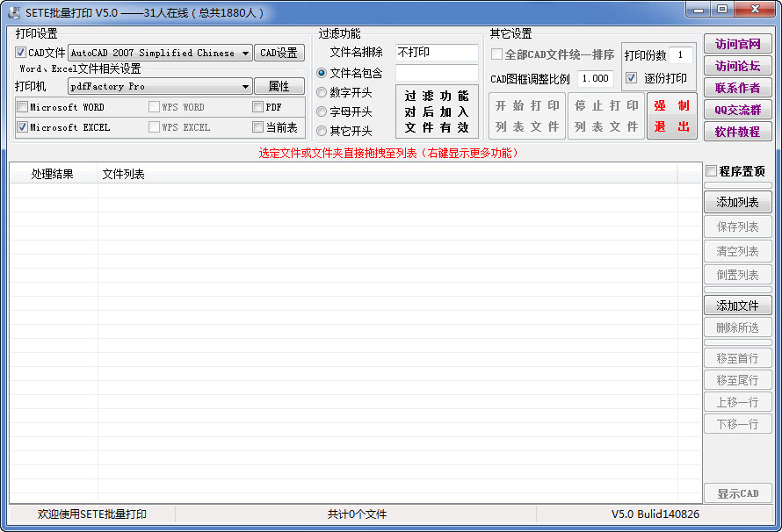
Task: Enable the PDF checkbox
Action: point(257,107)
